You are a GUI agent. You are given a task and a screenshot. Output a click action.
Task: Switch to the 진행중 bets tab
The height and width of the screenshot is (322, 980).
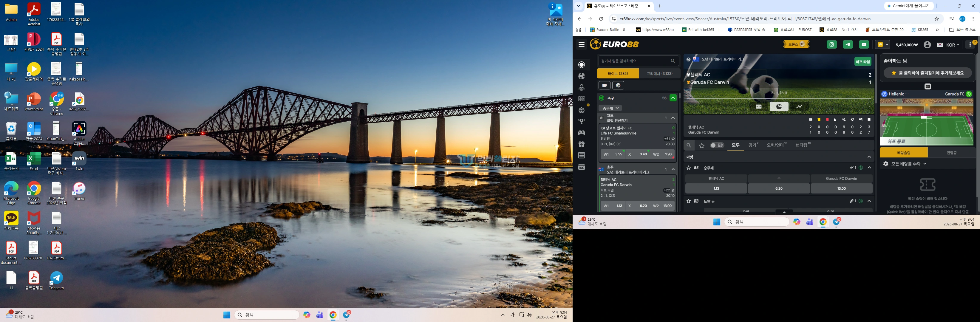coord(951,153)
